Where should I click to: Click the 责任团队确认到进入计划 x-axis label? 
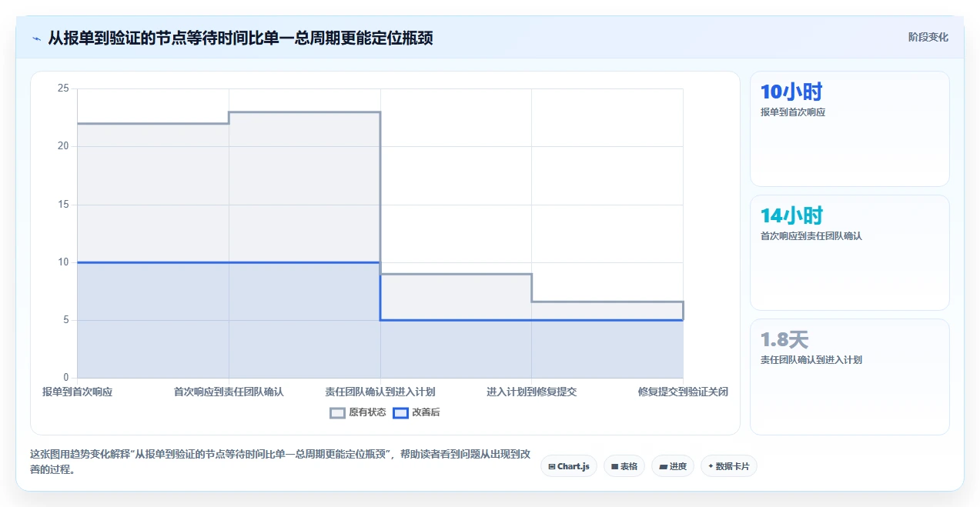[380, 392]
